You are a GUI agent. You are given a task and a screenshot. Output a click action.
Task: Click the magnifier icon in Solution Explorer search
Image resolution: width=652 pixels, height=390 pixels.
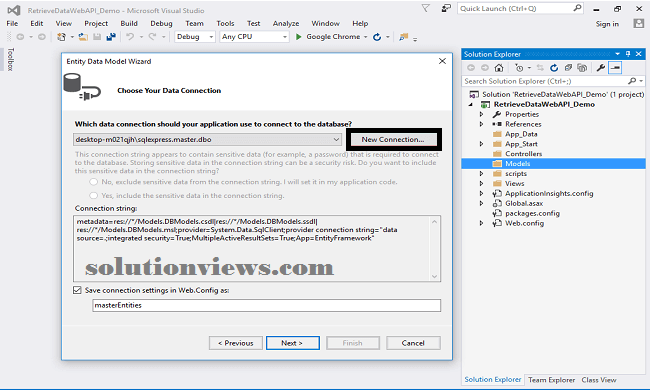[632, 81]
